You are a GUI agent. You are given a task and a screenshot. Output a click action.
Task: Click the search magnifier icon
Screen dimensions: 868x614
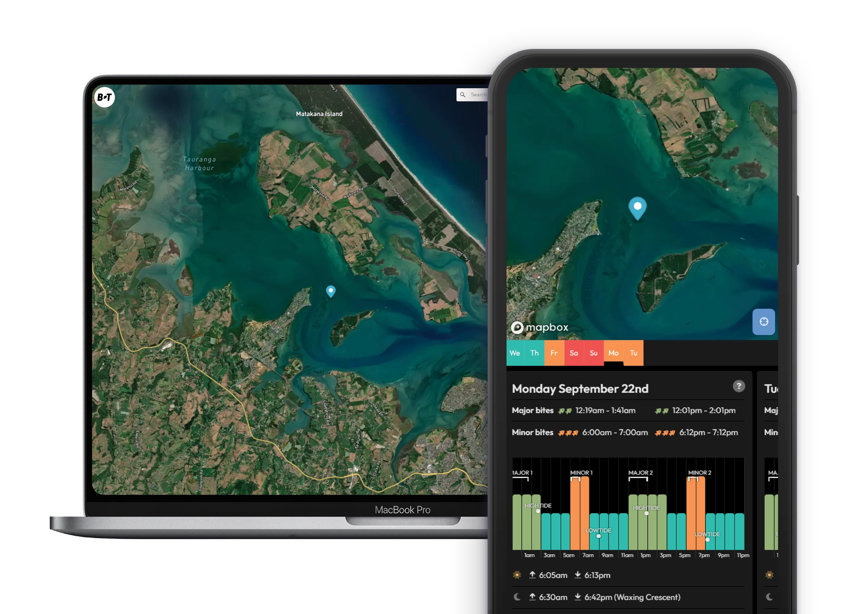pos(463,95)
